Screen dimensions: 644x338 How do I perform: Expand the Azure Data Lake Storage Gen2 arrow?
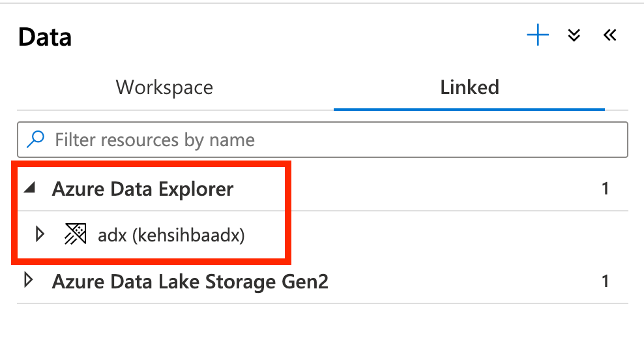click(29, 281)
